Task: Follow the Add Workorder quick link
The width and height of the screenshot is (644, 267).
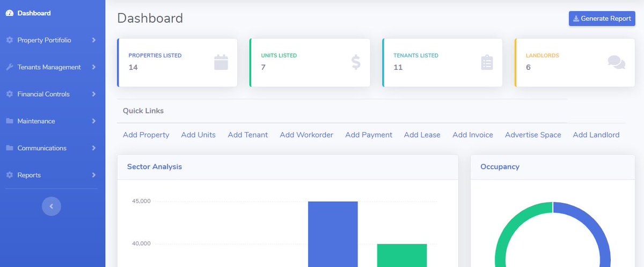Action: [306, 135]
